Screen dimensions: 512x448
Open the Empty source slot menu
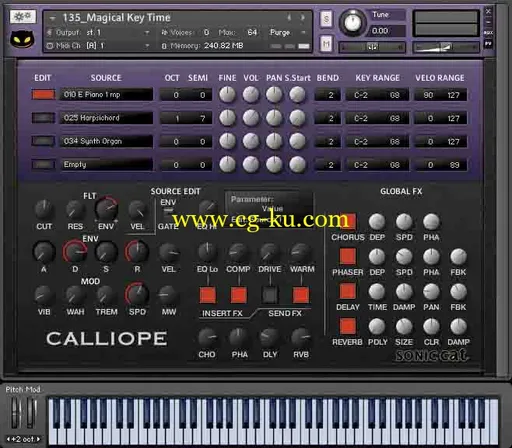click(106, 165)
